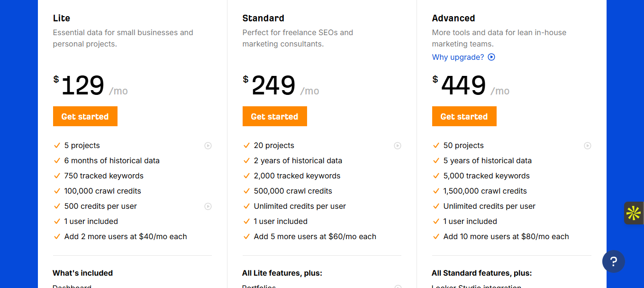Click the checkmark beside 750 tracked keywords
This screenshot has height=288, width=644.
[57, 176]
